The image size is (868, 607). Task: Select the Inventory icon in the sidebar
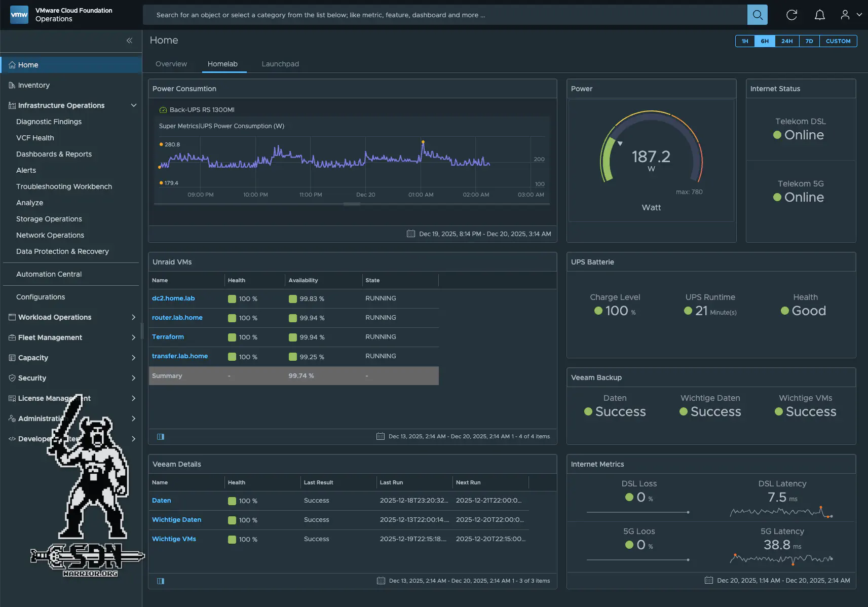click(x=12, y=85)
